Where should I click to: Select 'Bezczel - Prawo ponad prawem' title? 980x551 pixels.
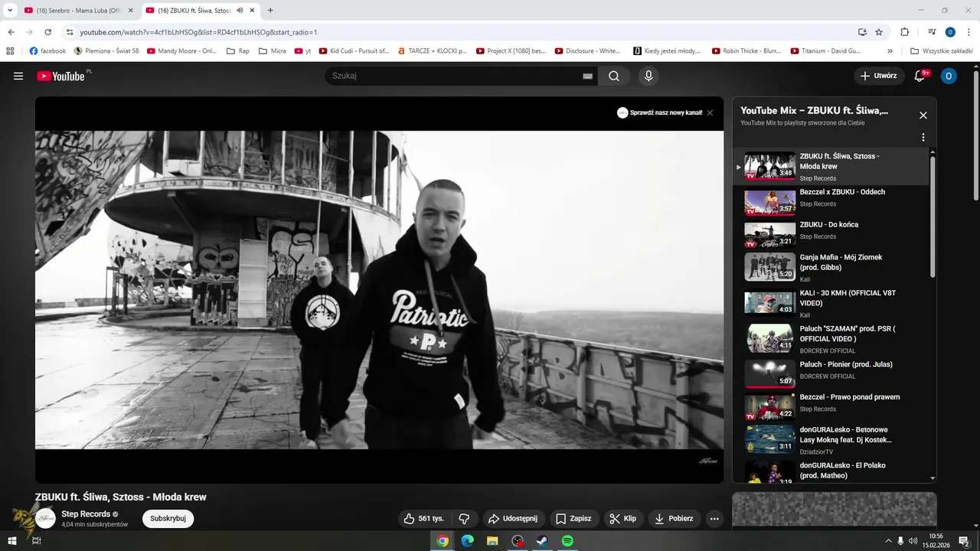tap(850, 397)
